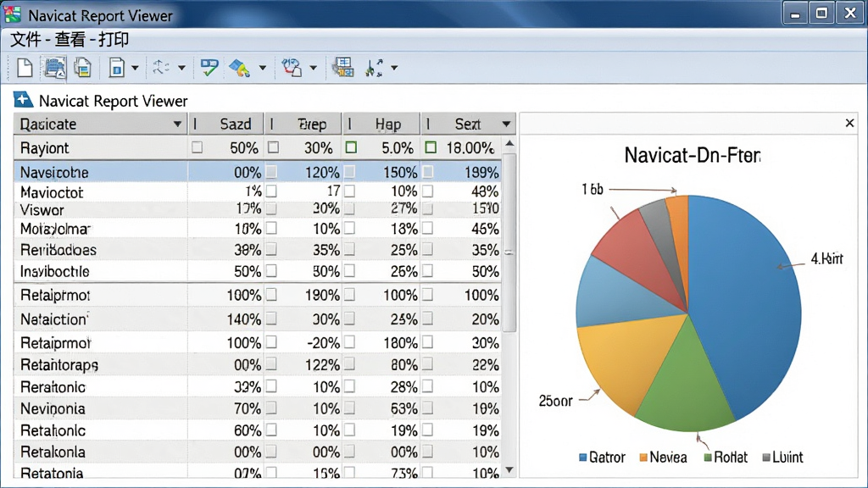Viewport: 868px width, 488px height.
Task: Click the 140% cell in Nataiction row
Action: pyautogui.click(x=243, y=319)
